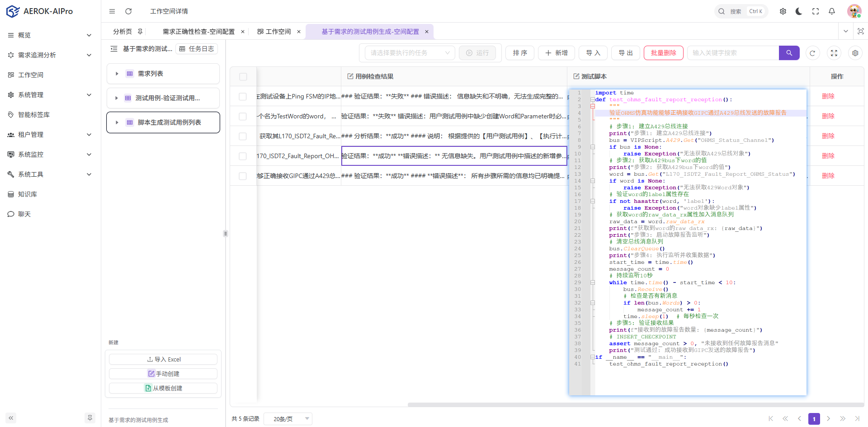868x427 pixels.
Task: Toggle dark mode moon icon
Action: (x=799, y=11)
